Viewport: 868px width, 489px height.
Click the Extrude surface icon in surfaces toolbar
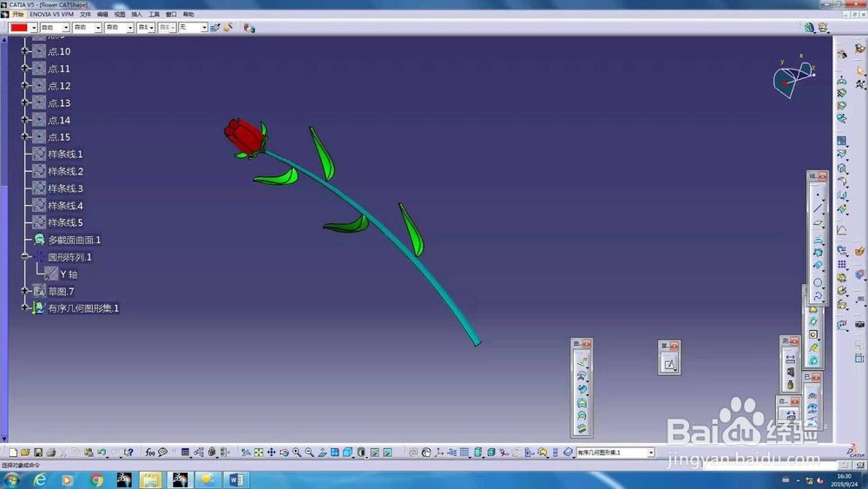click(582, 362)
